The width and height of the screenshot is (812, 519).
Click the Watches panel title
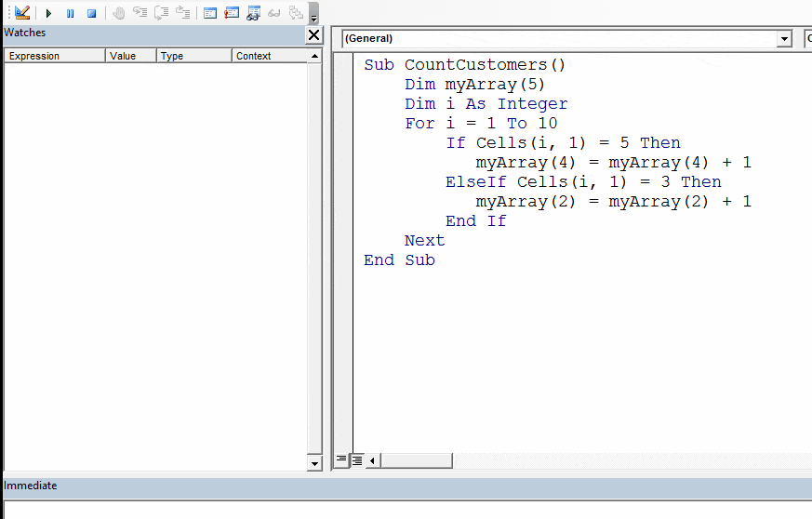[25, 33]
